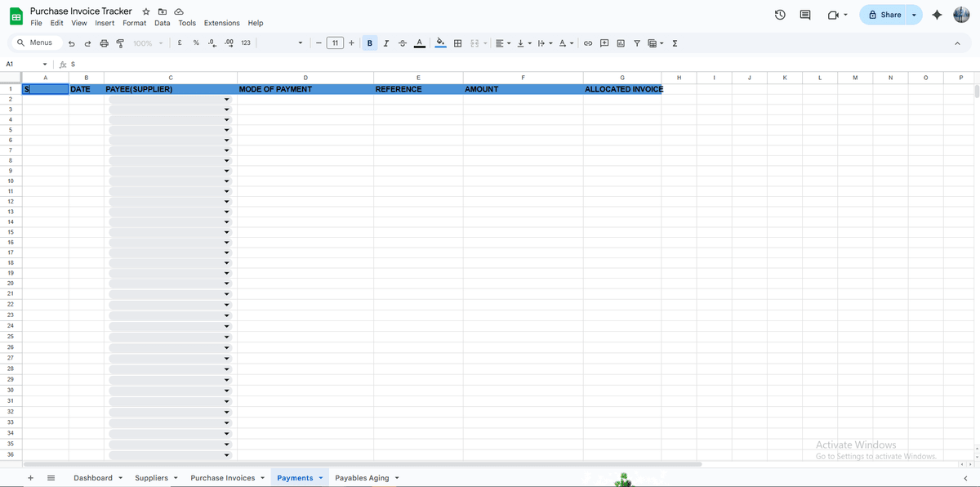Open the supplier dropdown in row 2
980x487 pixels.
click(227, 100)
